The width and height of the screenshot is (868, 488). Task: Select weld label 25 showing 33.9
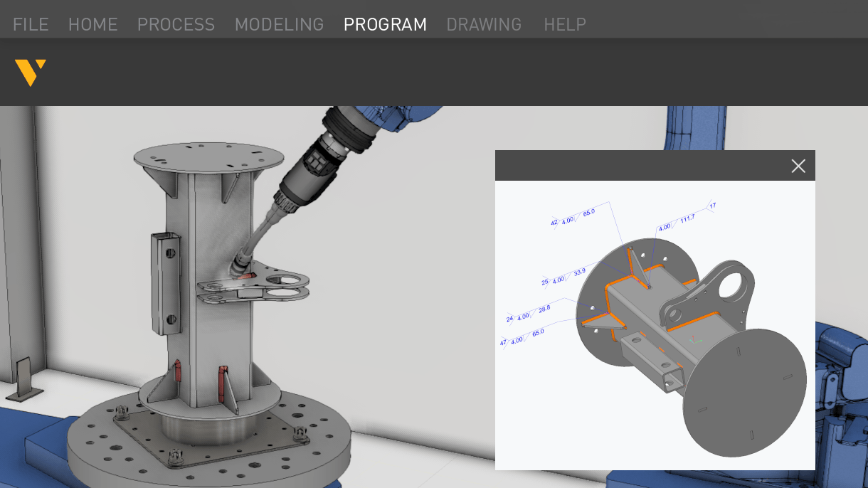[x=545, y=281]
